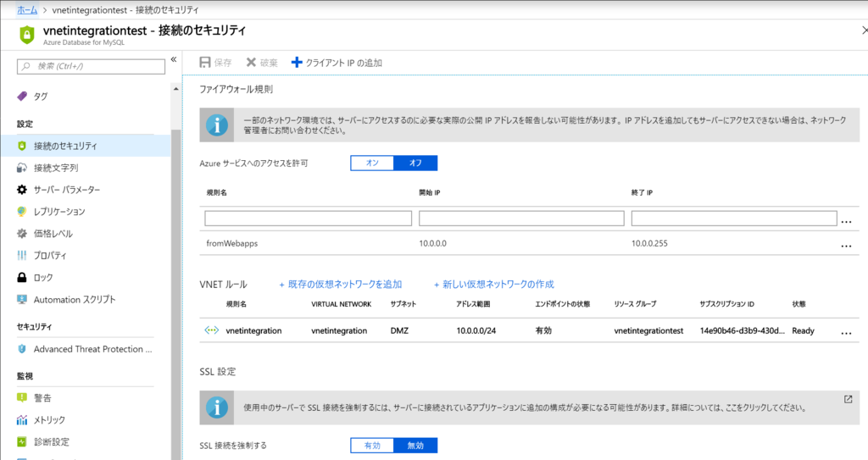This screenshot has width=868, height=460.
Task: Click the Save (保存) disk icon
Action: [x=205, y=63]
